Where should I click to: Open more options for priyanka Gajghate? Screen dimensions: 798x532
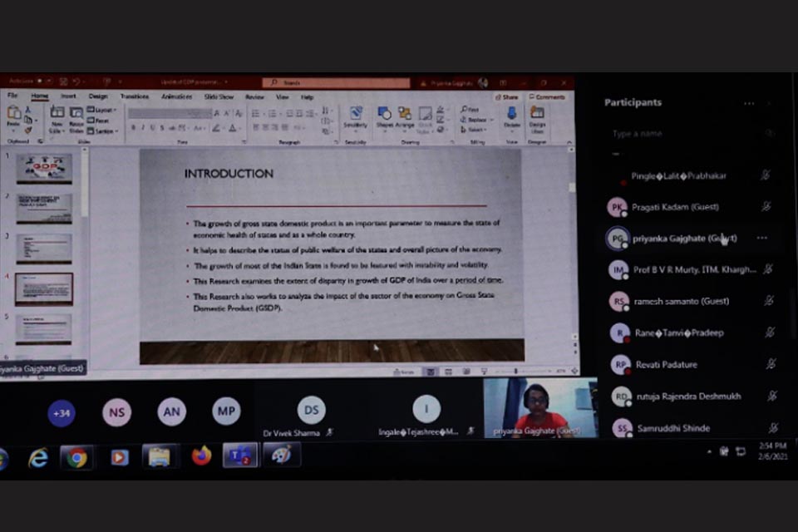click(762, 238)
